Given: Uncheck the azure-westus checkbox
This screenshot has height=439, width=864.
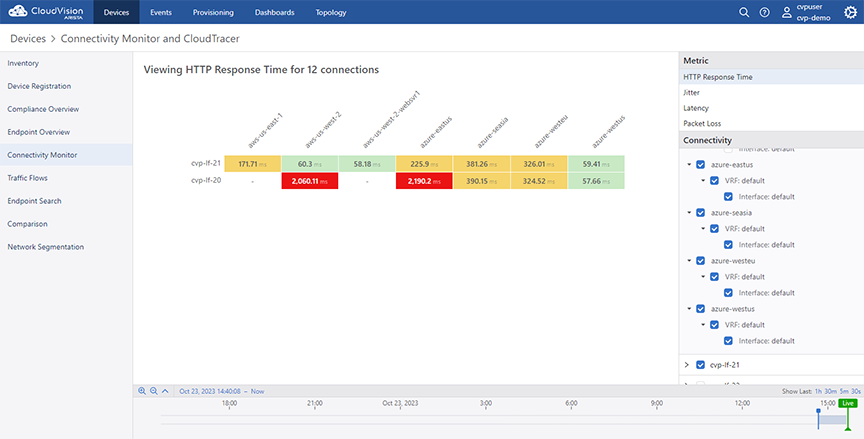Looking at the screenshot, I should point(700,309).
